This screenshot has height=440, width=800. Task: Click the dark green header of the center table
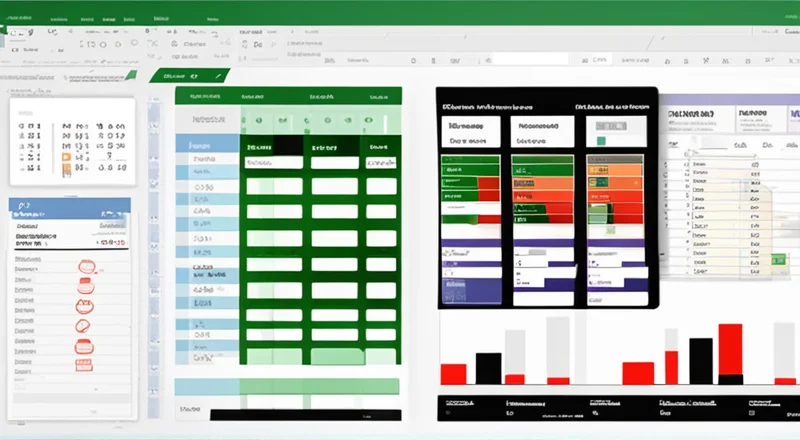pyautogui.click(x=287, y=98)
